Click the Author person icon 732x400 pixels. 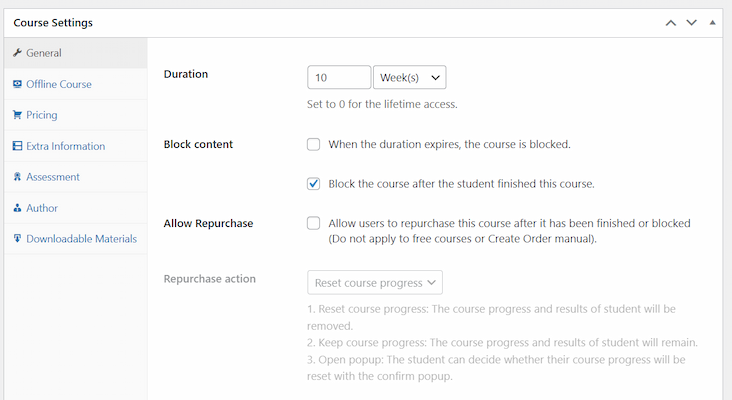tap(18, 208)
